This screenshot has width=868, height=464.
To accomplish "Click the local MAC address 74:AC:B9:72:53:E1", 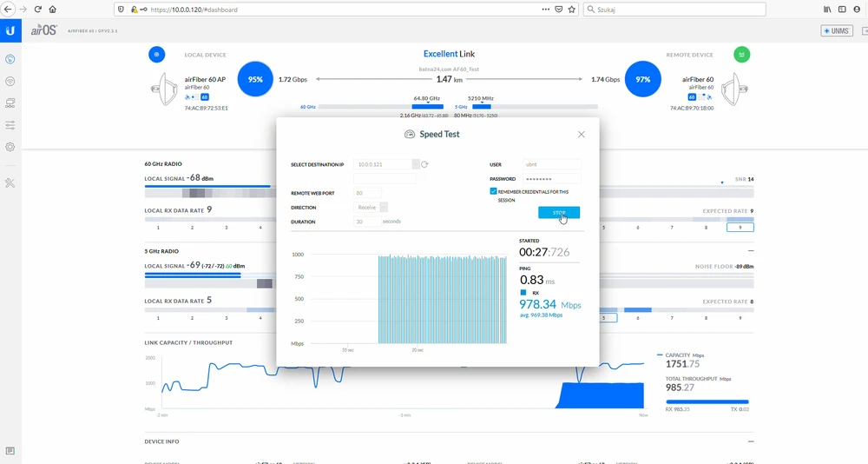I will (x=206, y=108).
